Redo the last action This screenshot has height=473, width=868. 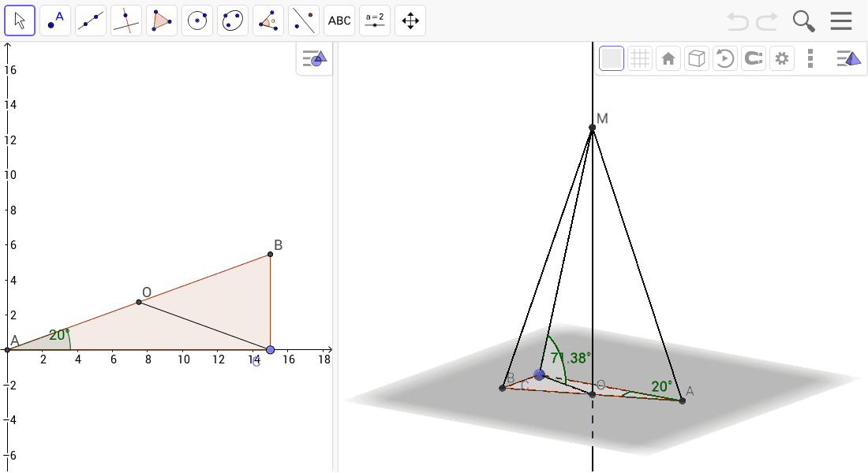767,21
